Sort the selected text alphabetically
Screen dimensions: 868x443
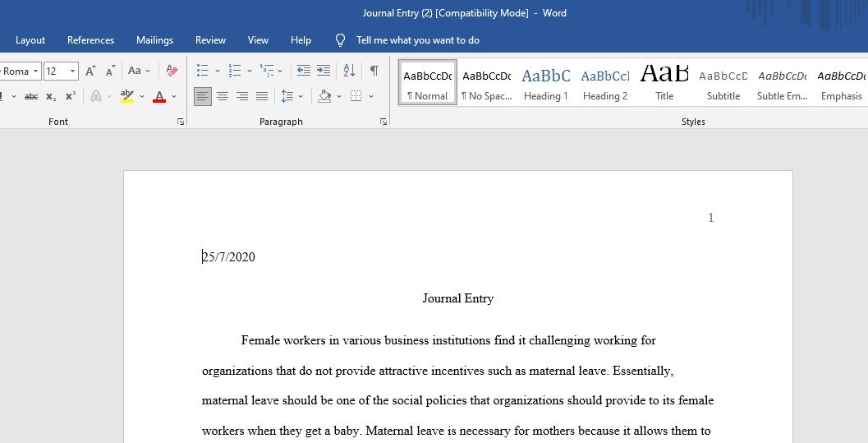click(349, 71)
